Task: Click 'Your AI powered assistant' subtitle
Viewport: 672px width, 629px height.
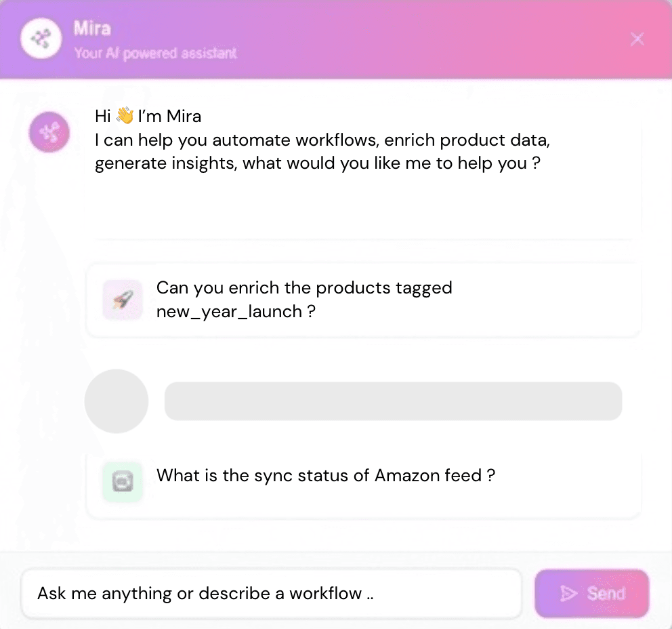Action: [x=156, y=53]
